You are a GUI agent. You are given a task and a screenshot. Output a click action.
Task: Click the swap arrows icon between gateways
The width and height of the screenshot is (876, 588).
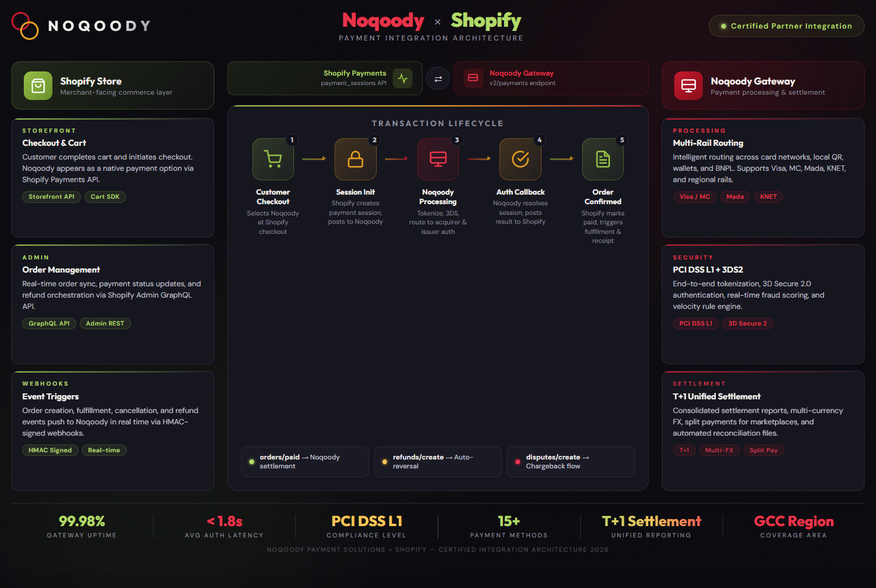pyautogui.click(x=438, y=79)
